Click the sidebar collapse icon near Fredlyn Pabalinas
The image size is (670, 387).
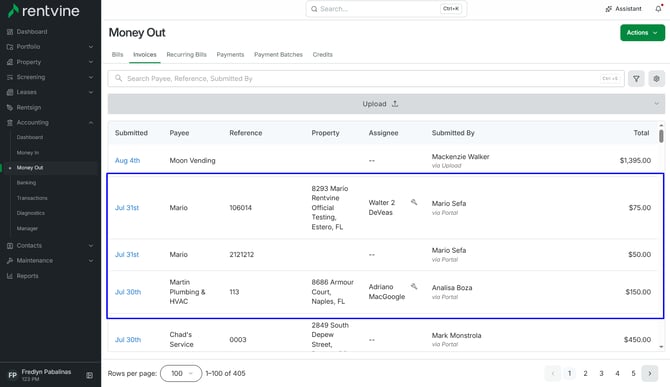pyautogui.click(x=90, y=375)
